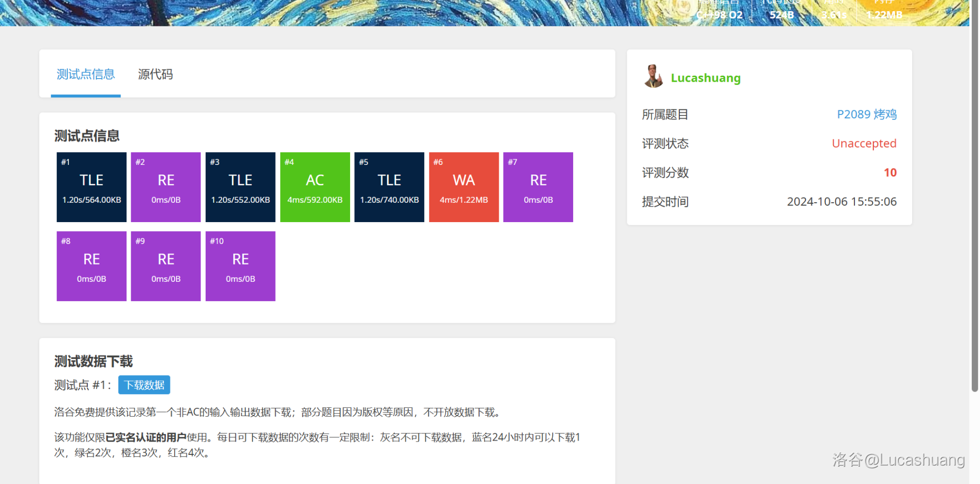Select test point #9 RE block
The height and width of the screenshot is (484, 980).
click(166, 266)
